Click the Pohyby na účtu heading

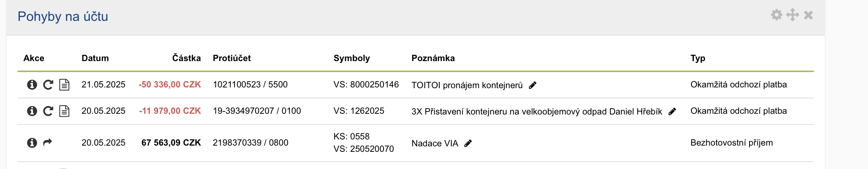(x=63, y=16)
